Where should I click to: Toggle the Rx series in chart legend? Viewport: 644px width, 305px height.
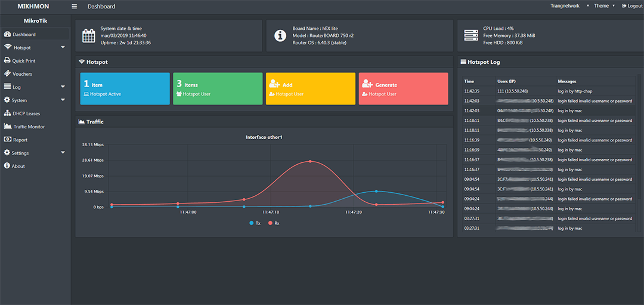pos(273,223)
